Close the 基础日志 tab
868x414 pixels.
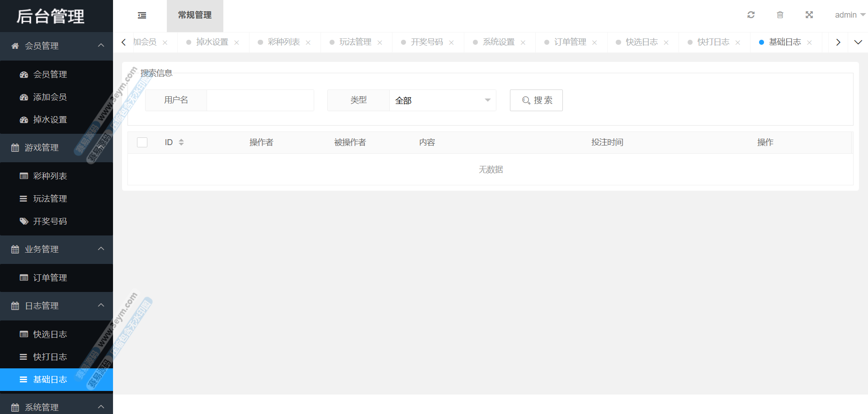tap(809, 42)
